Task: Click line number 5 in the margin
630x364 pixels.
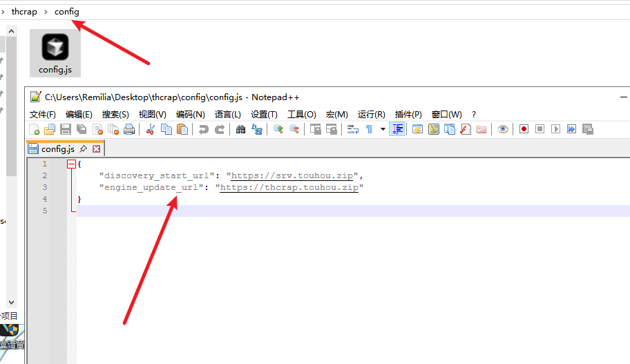Action: point(45,211)
